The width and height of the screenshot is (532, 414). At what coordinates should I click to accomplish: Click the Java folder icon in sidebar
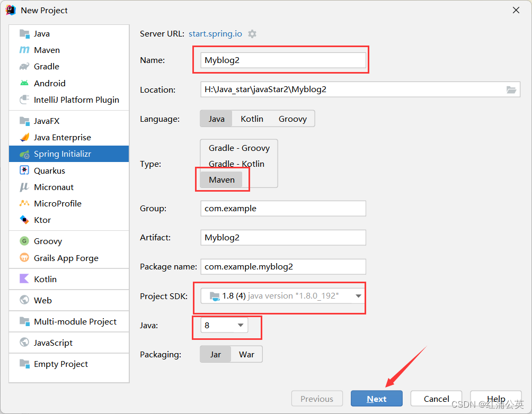tap(24, 33)
